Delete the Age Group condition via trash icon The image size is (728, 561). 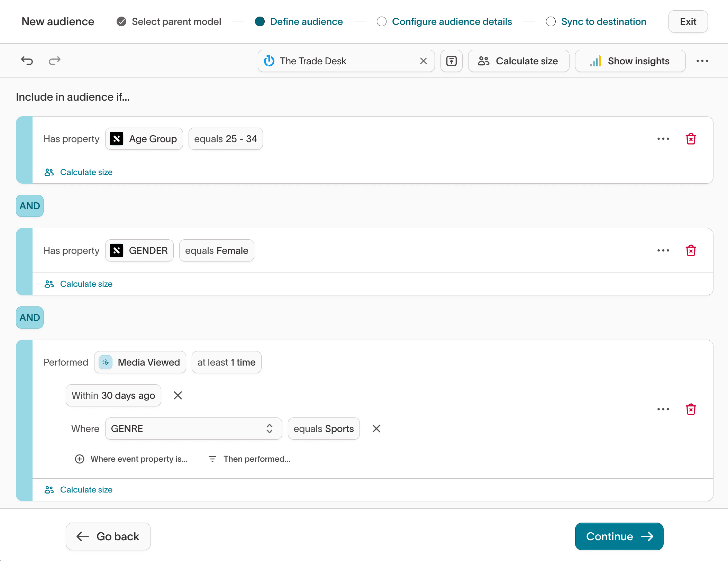691,139
